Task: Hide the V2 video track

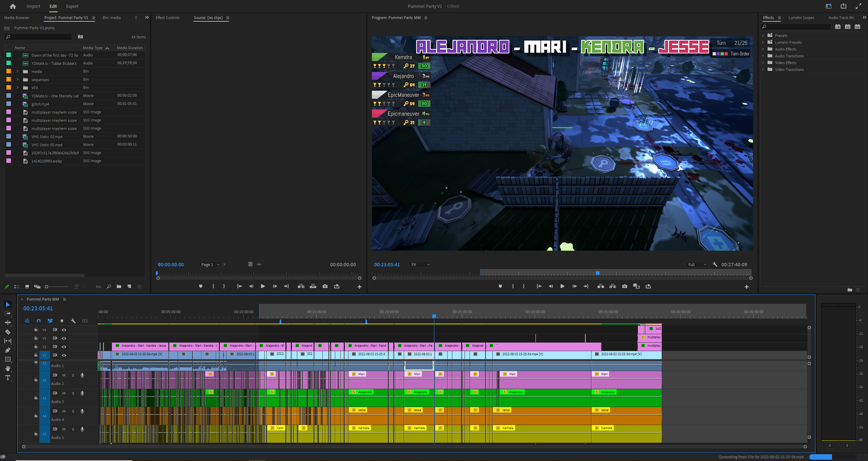Action: click(64, 347)
